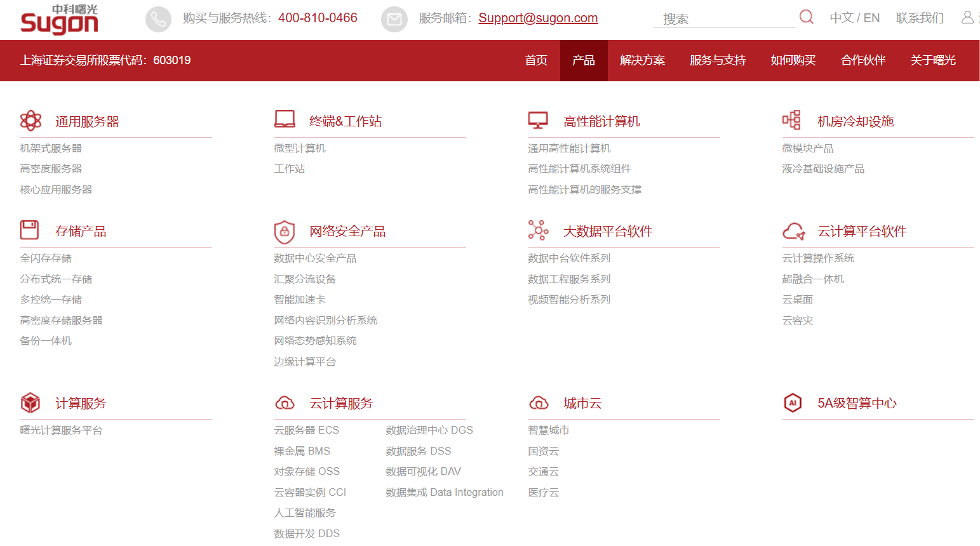Image resolution: width=980 pixels, height=546 pixels.
Task: Open 数据集成 Data Integration link
Action: point(445,492)
